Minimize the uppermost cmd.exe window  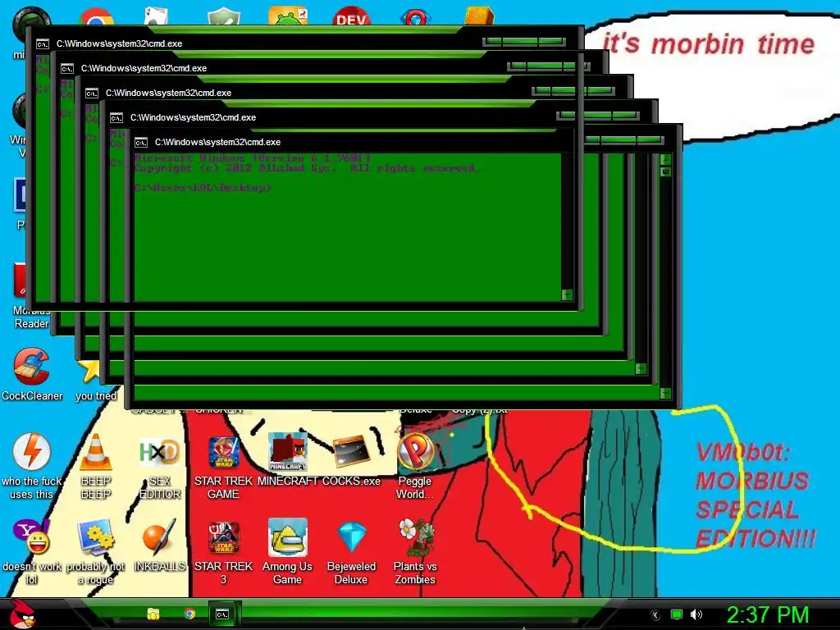(x=492, y=41)
